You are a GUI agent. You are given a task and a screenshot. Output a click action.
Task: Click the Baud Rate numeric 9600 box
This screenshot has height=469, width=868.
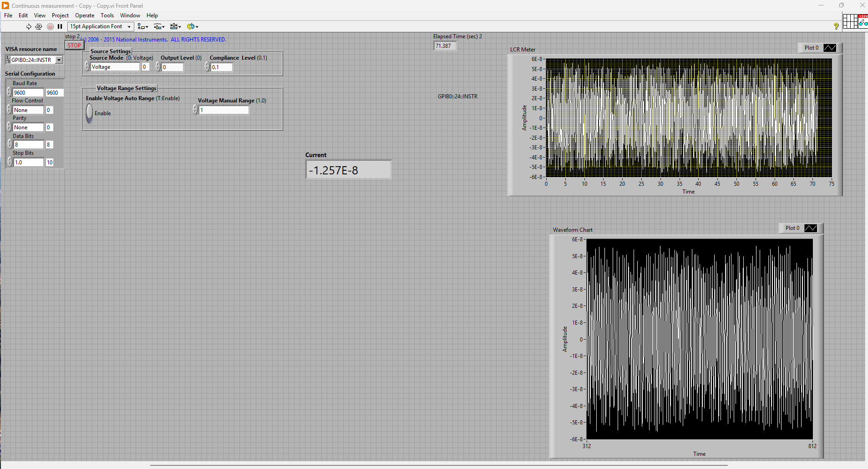click(x=54, y=92)
